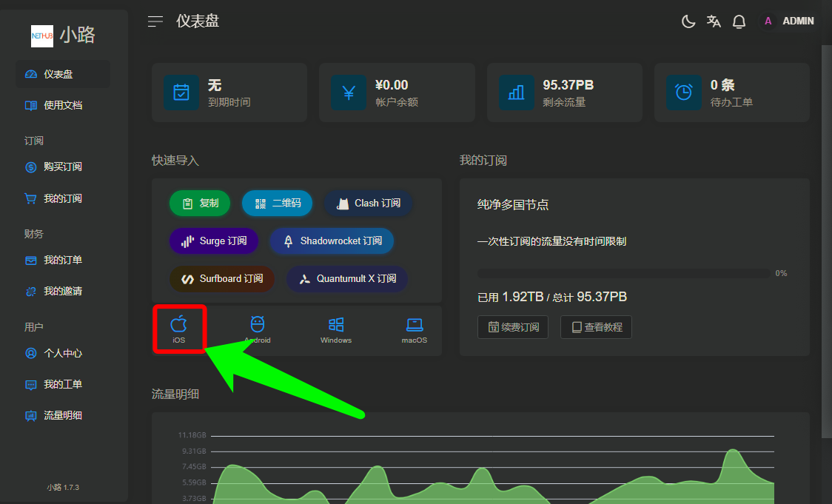
Task: Import via the Quantumult X 订阅 button
Action: (x=347, y=279)
